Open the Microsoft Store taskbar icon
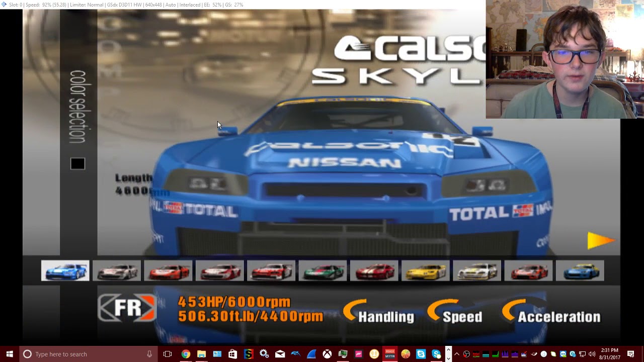 pyautogui.click(x=232, y=354)
